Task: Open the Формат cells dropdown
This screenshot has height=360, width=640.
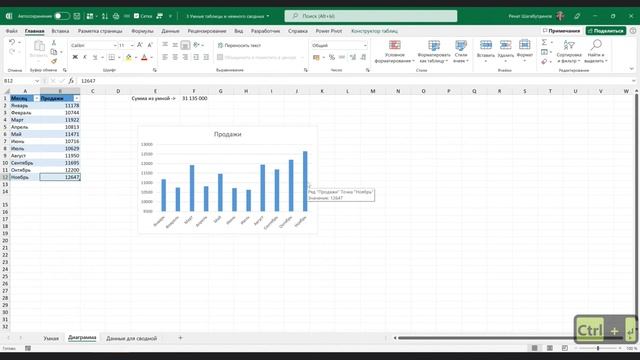Action: pyautogui.click(x=524, y=51)
